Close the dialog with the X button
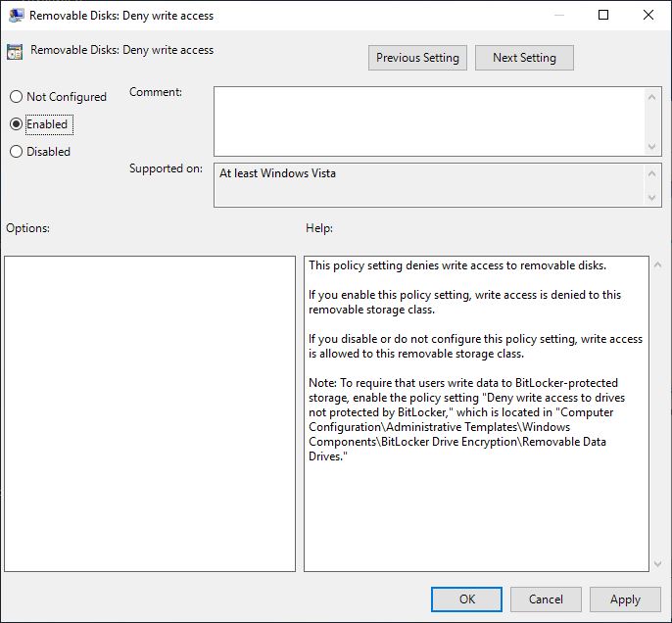Viewport: 672px width, 623px height. 648,15
